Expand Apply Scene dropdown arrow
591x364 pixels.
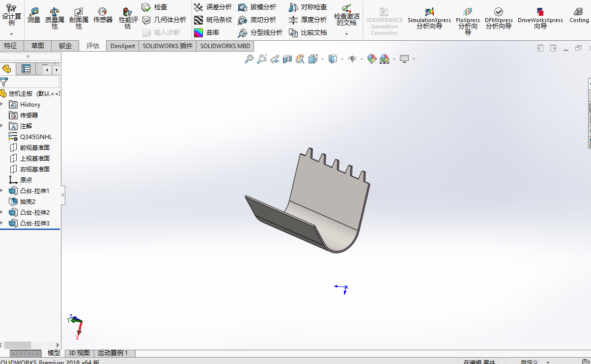tap(394, 59)
